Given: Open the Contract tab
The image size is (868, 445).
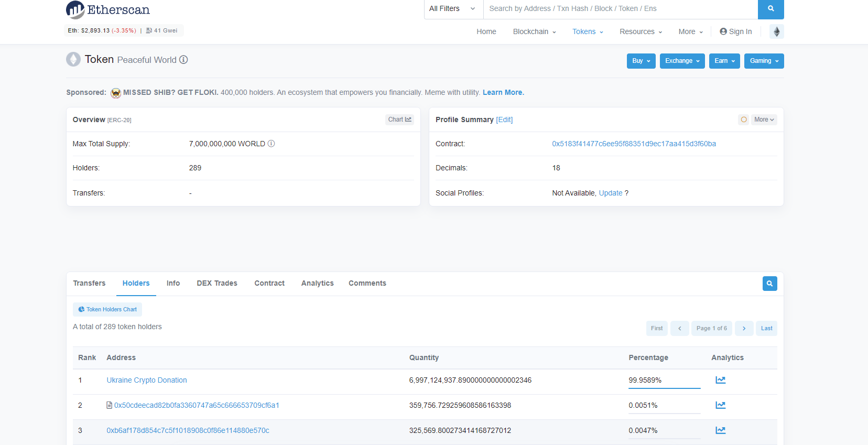Looking at the screenshot, I should click(269, 283).
